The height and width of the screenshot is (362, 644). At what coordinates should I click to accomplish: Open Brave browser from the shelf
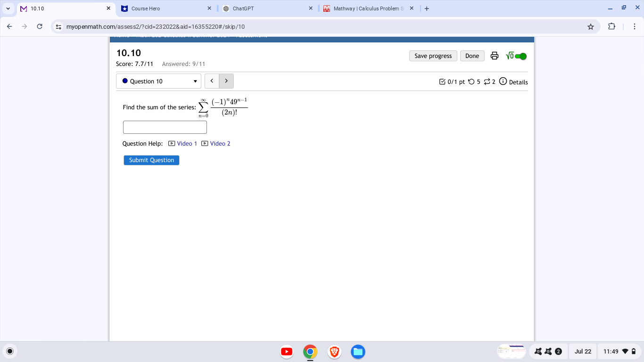[x=334, y=352]
